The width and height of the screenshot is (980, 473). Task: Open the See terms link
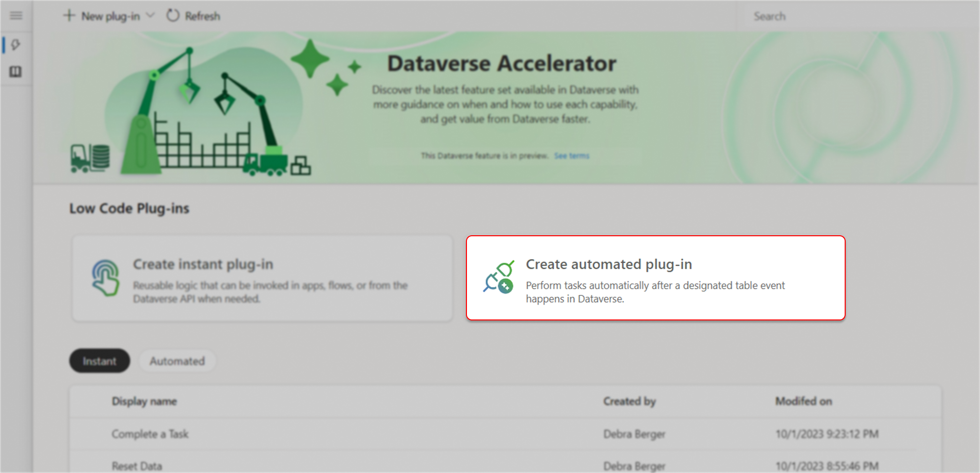coord(571,155)
